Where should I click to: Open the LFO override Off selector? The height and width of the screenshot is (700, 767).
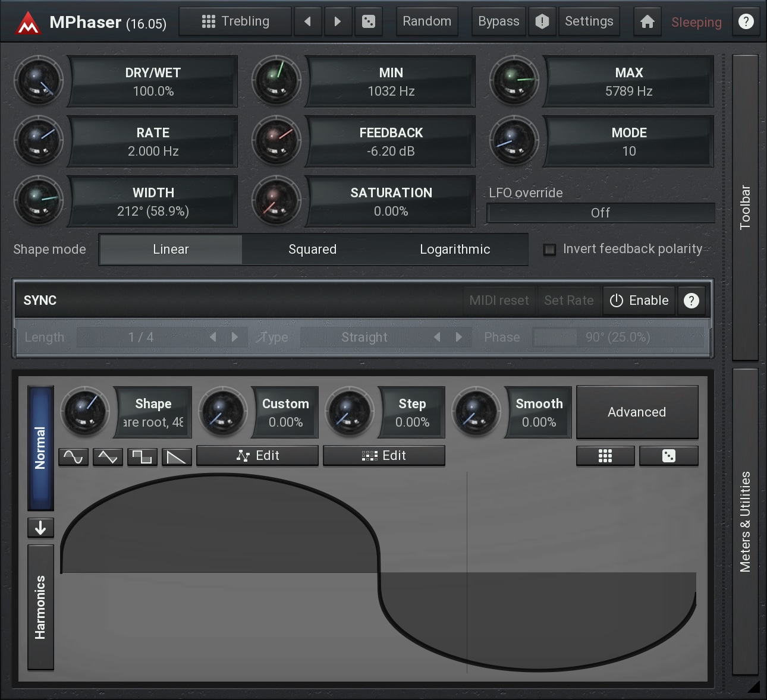pyautogui.click(x=601, y=213)
